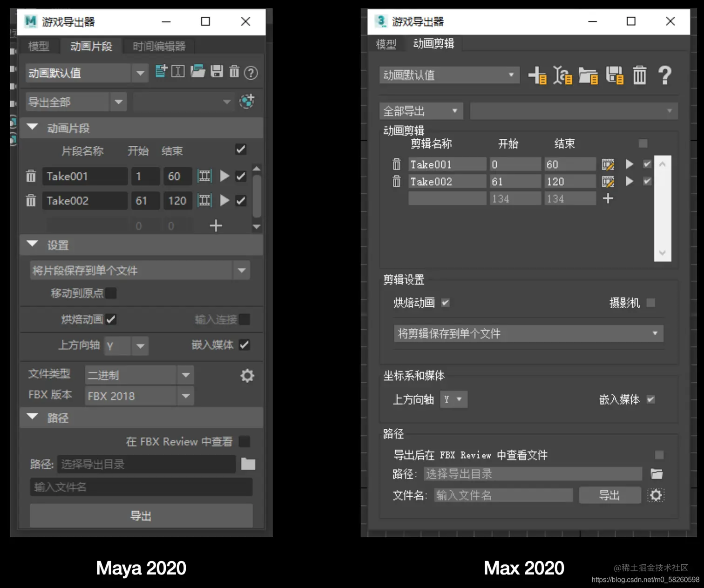Switch to 时间编辑器 tab in Maya

(159, 46)
